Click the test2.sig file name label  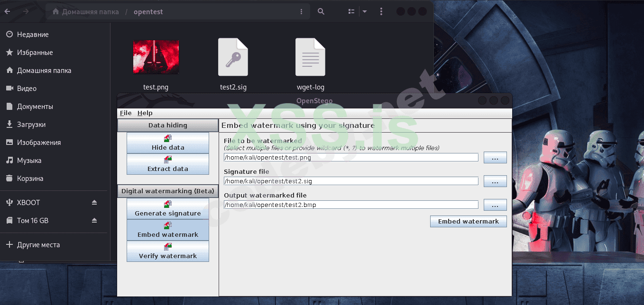pos(233,87)
